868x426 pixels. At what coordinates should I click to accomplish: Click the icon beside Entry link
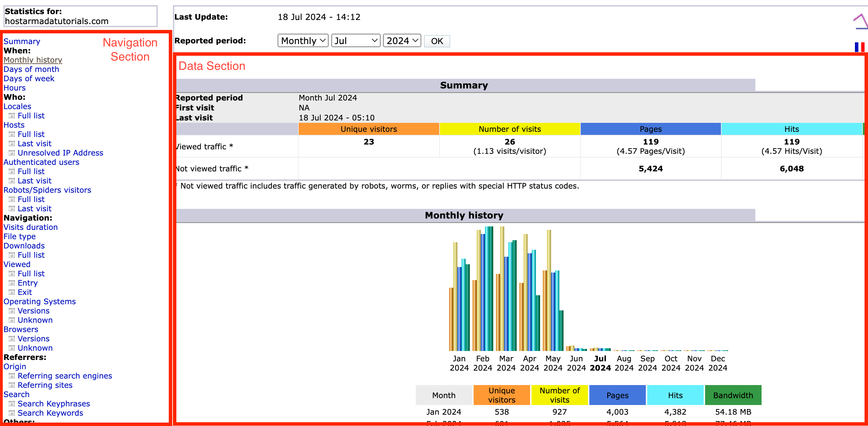tap(12, 283)
